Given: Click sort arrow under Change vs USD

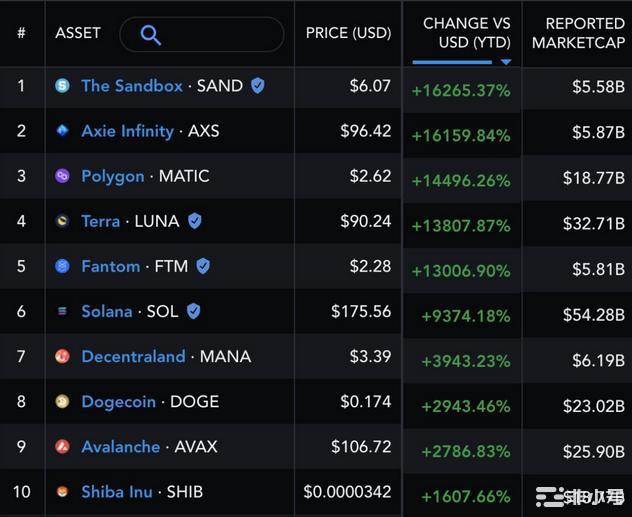Looking at the screenshot, I should click(x=505, y=62).
